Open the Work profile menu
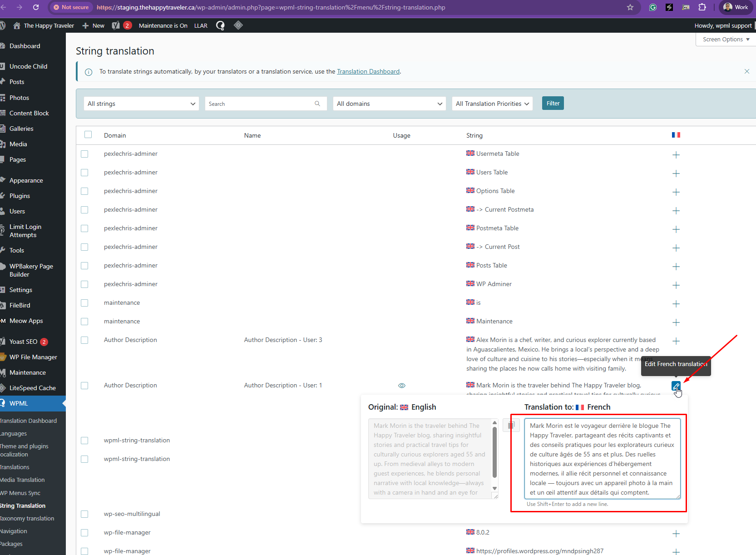Image resolution: width=756 pixels, height=555 pixels. [x=736, y=7]
